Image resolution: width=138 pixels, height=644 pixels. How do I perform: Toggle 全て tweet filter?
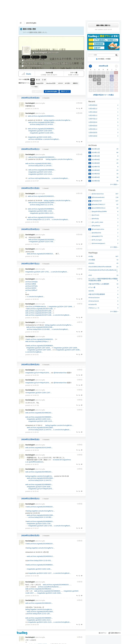click(x=33, y=83)
